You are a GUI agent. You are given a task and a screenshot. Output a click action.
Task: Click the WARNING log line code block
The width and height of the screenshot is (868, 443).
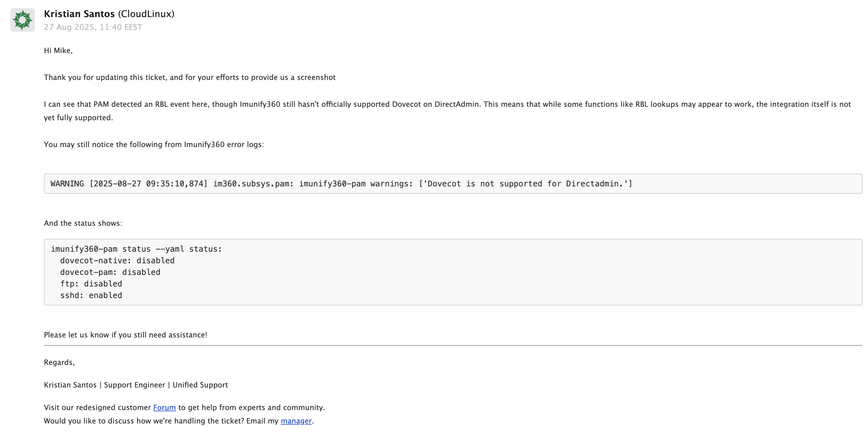tap(453, 184)
